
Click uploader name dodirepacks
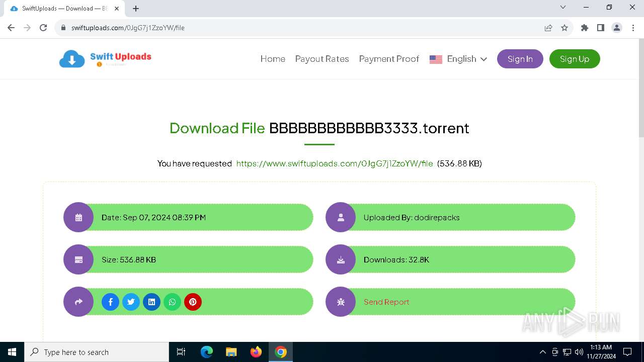click(437, 217)
